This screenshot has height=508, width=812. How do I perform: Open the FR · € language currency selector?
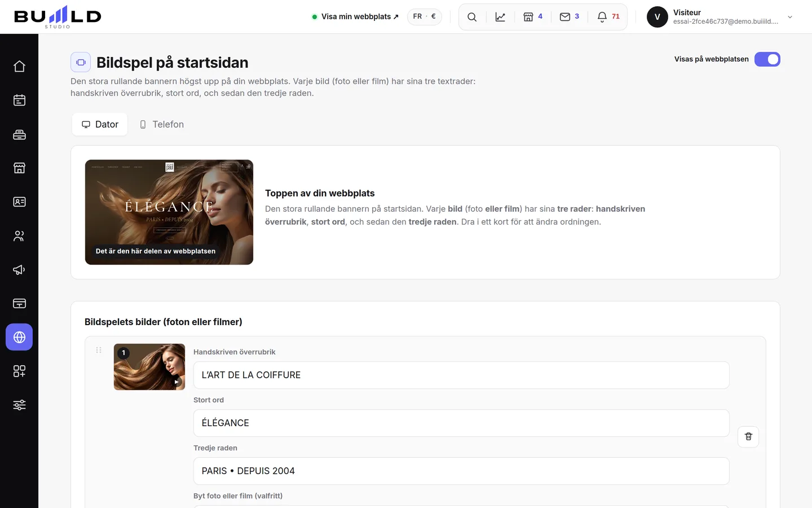point(425,16)
